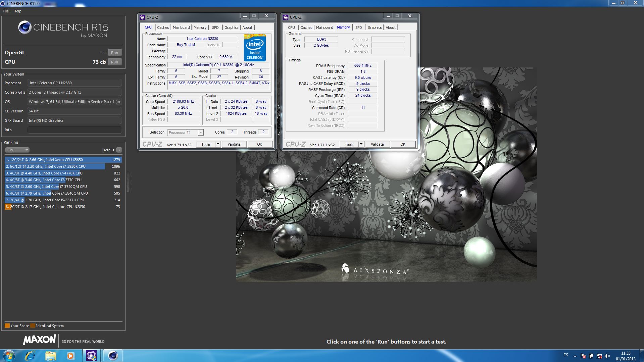The height and width of the screenshot is (362, 644).
Task: Open the CPU ranking dropdown
Action: pyautogui.click(x=17, y=150)
